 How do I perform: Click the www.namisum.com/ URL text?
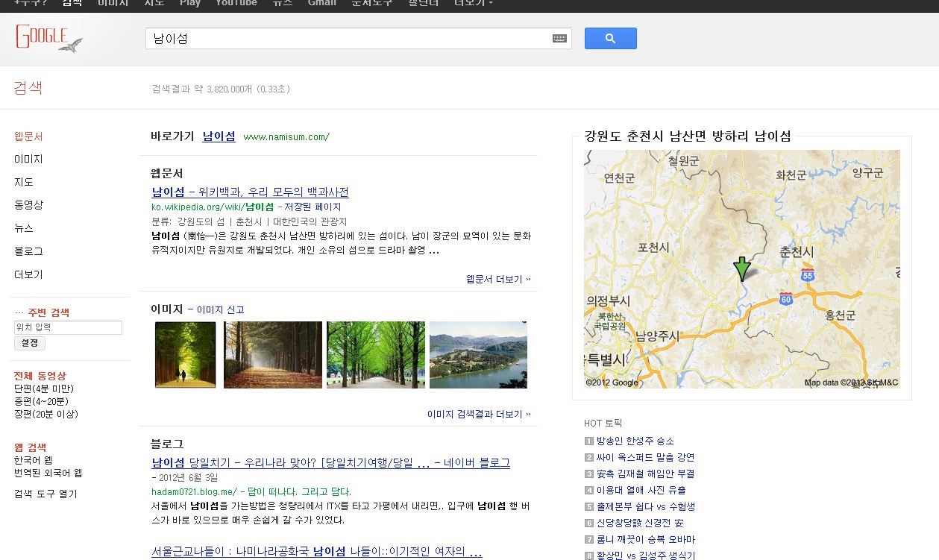pos(286,137)
